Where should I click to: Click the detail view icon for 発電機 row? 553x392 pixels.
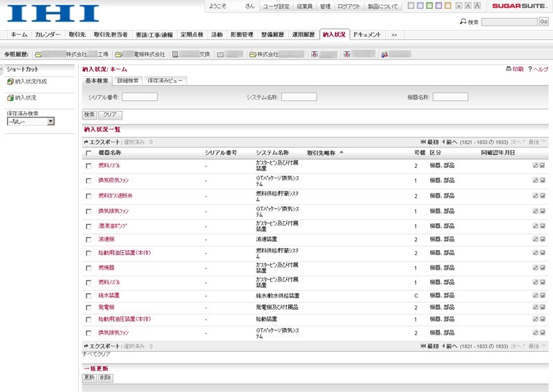point(543,307)
